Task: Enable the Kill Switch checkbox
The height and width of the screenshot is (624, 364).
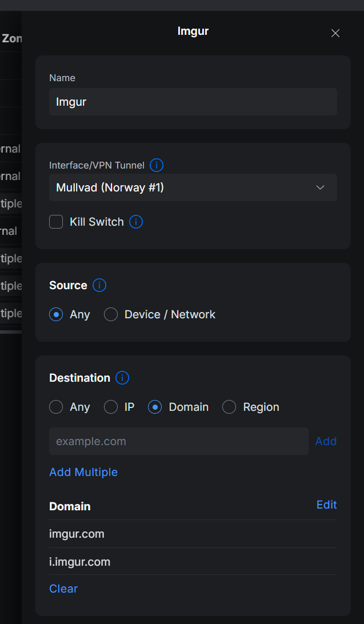Action: tap(56, 222)
